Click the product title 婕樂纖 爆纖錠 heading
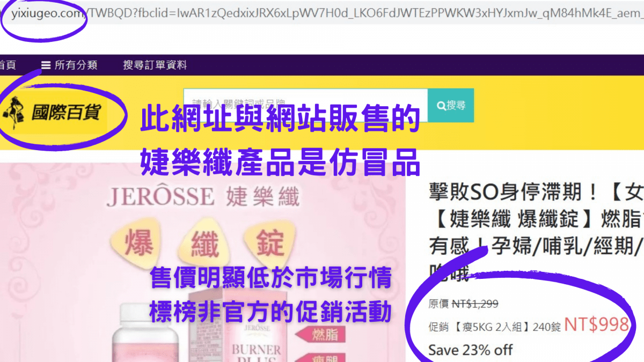644x362 pixels. (x=537, y=219)
